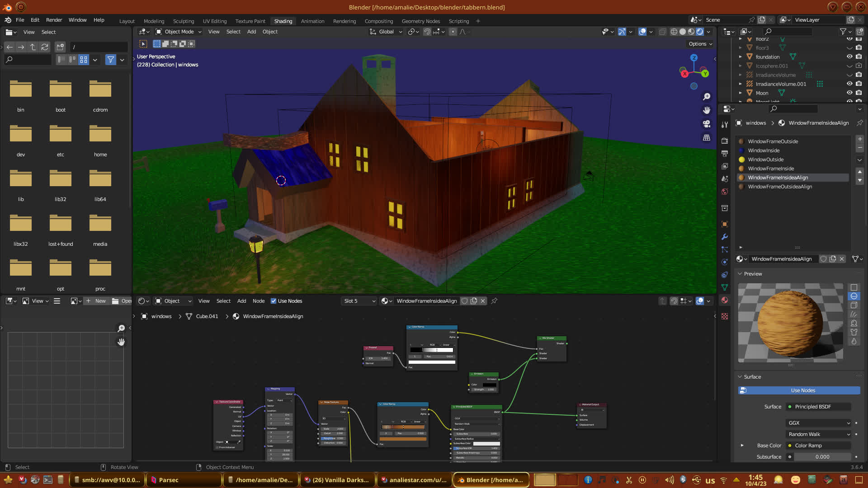Toggle camera view icon in viewport
Image resolution: width=868 pixels, height=488 pixels.
(x=707, y=124)
